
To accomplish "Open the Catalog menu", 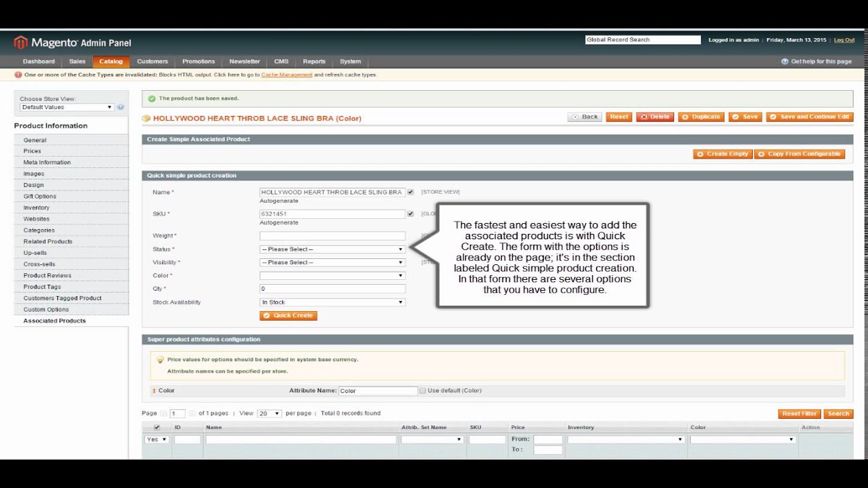I will [x=111, y=62].
